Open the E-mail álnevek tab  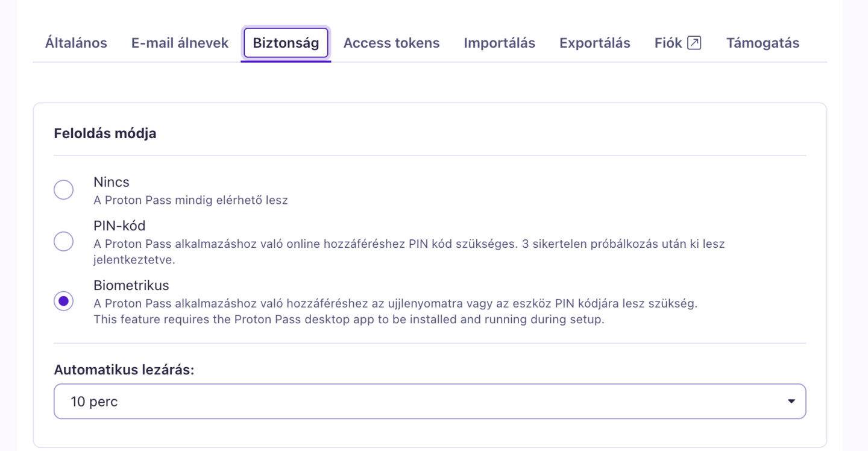[180, 43]
